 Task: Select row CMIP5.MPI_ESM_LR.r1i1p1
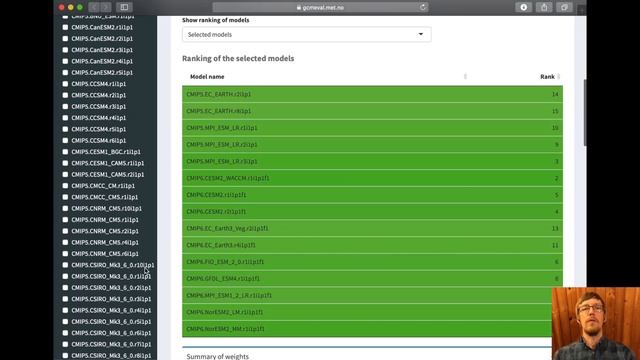(372, 128)
